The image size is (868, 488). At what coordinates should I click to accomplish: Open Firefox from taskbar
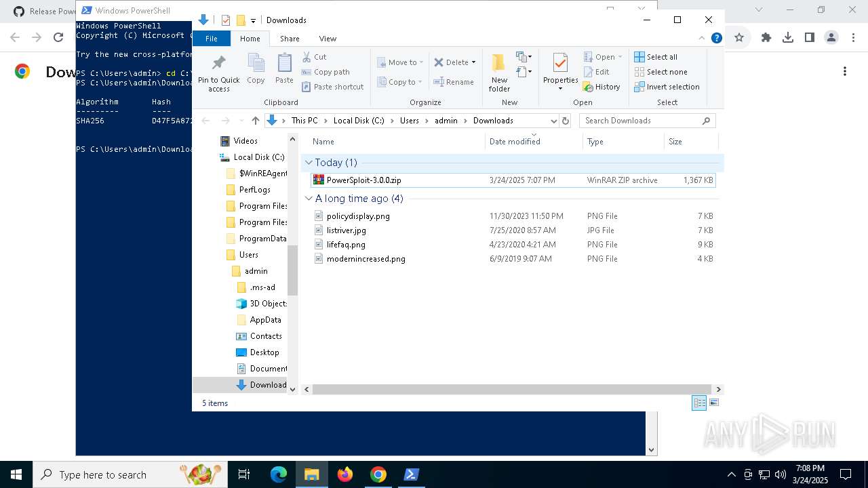345,474
